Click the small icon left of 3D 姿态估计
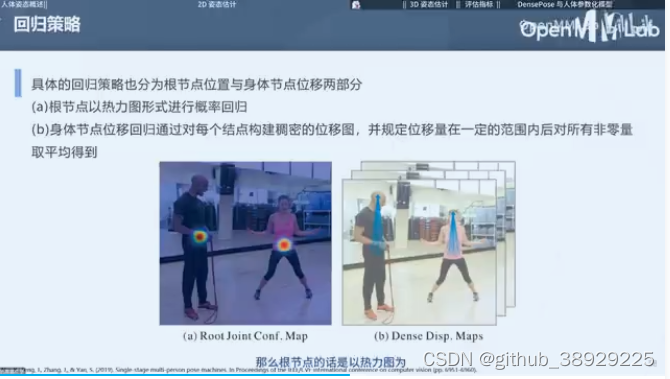Screen dimensions: 670x379 (356, 5)
